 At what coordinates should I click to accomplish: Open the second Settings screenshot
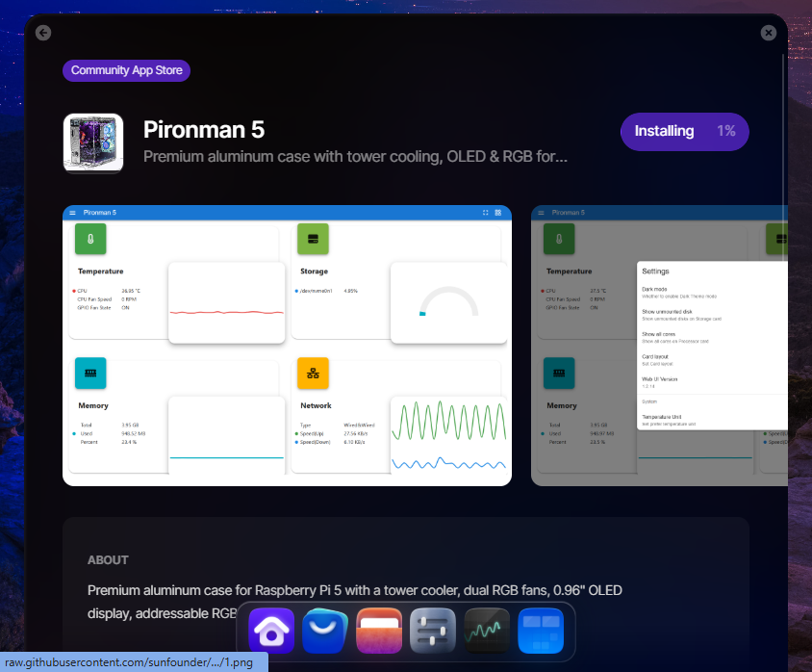tap(659, 346)
